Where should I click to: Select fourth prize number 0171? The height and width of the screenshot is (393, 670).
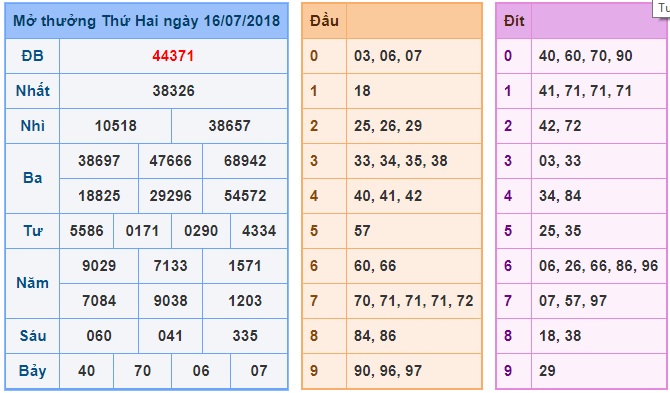(x=142, y=231)
